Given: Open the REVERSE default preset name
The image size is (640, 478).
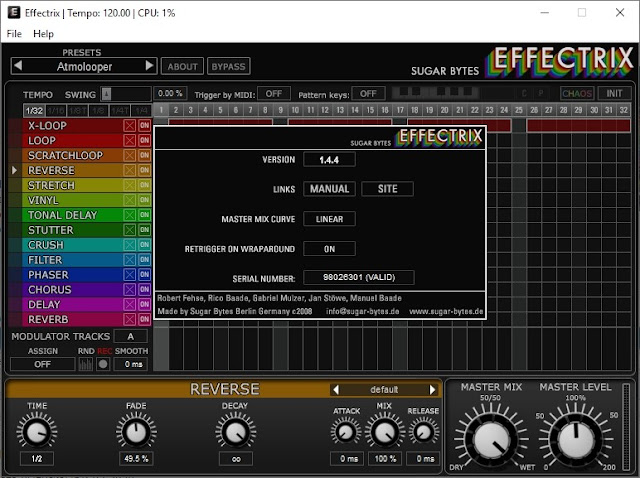Looking at the screenshot, I should tap(384, 389).
